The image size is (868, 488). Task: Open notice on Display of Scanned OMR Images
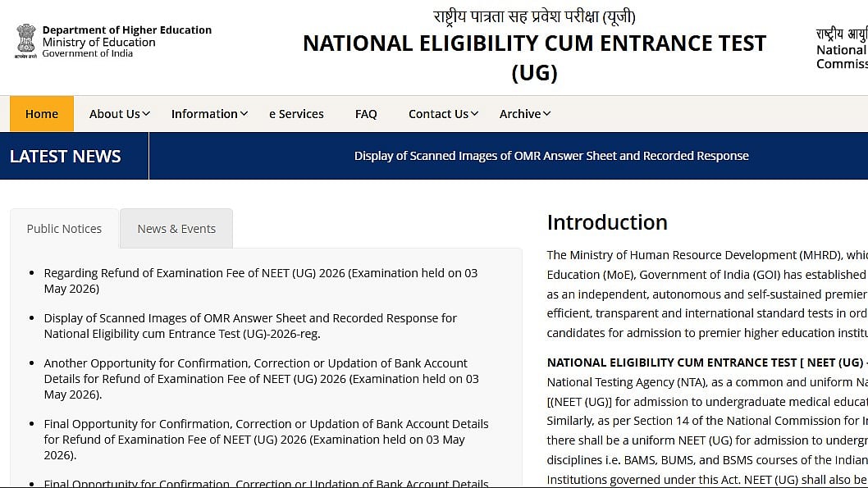pos(250,326)
